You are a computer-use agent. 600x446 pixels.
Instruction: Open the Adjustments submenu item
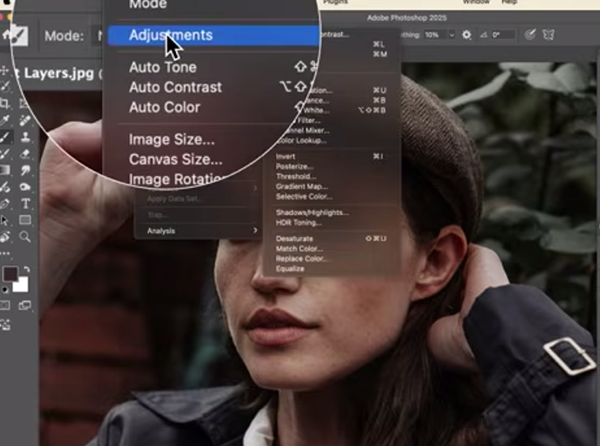[213, 35]
